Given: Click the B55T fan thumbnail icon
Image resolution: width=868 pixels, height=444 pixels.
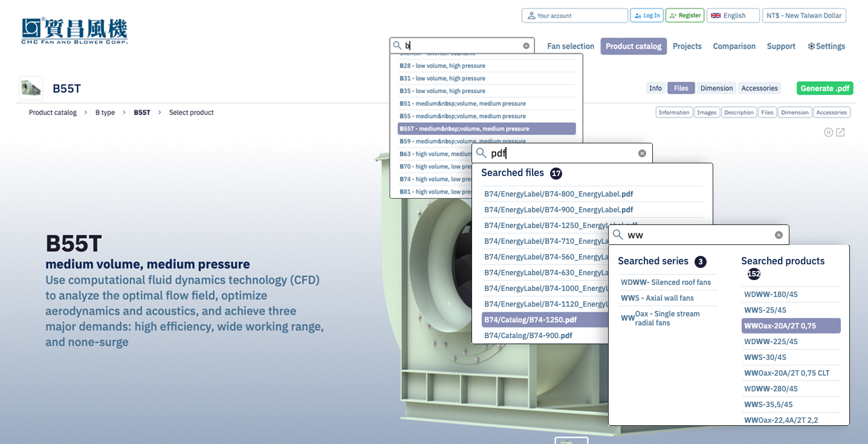Looking at the screenshot, I should pos(31,88).
